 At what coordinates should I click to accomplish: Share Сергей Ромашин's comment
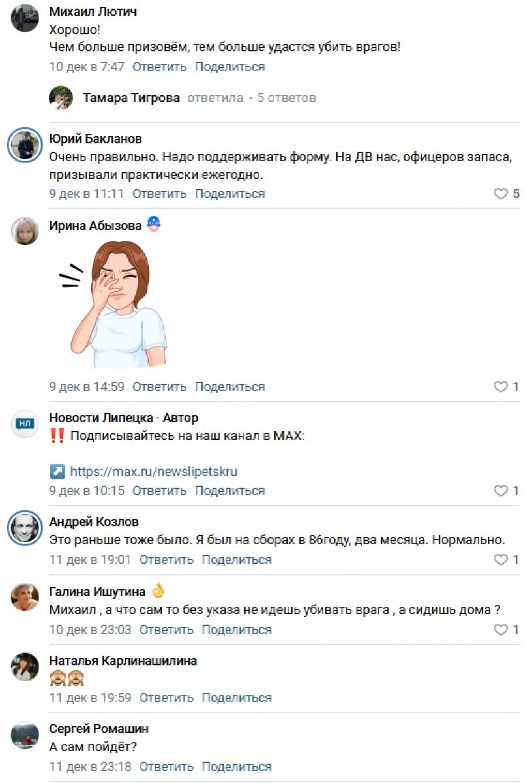coord(237,767)
